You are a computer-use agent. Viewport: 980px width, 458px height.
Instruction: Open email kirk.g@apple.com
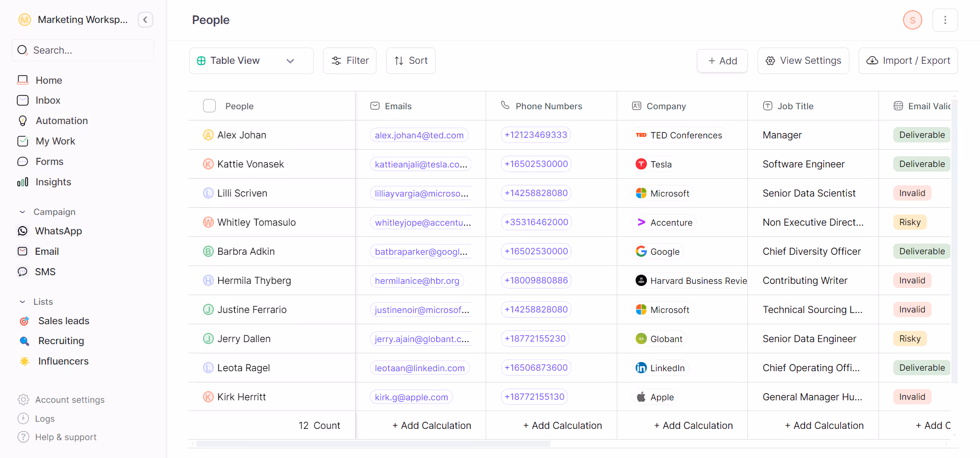click(411, 397)
